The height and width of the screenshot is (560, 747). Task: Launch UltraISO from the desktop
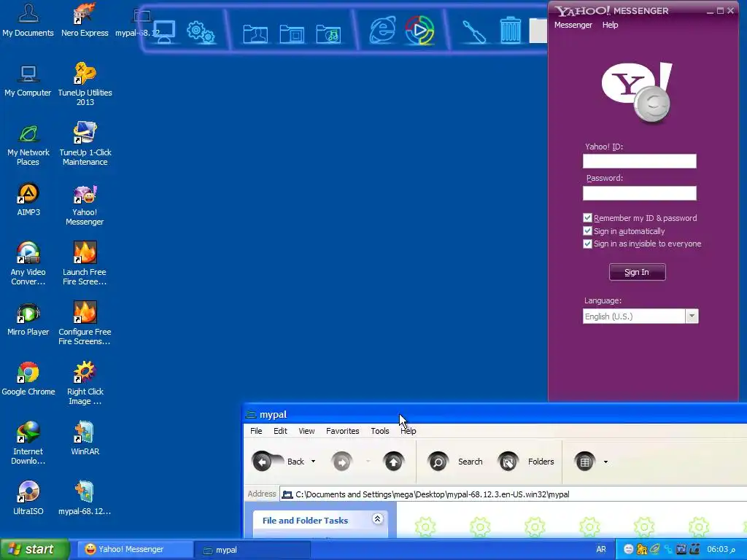[x=28, y=499]
